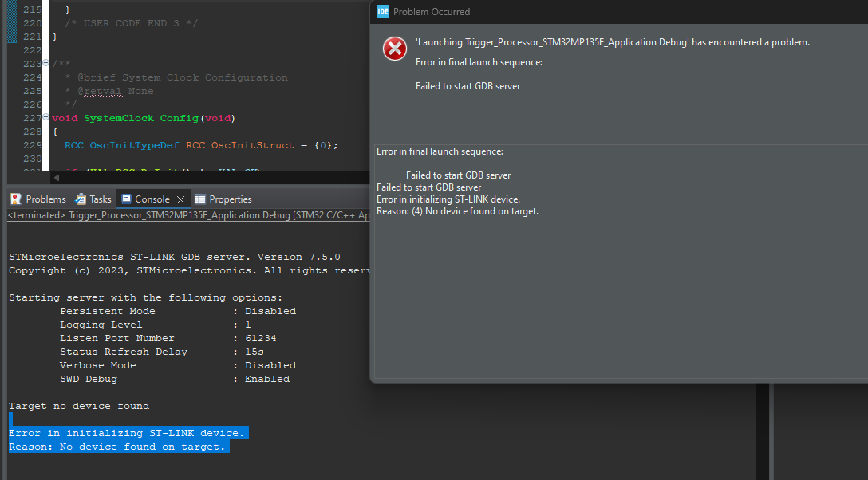Click the red error icon in dialog
The image size is (868, 480).
click(x=395, y=49)
